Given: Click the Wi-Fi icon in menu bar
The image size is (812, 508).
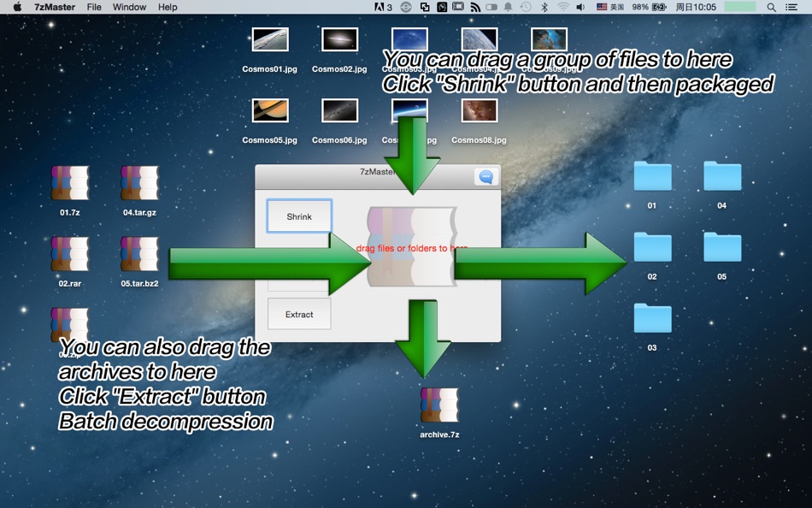Looking at the screenshot, I should 563,7.
